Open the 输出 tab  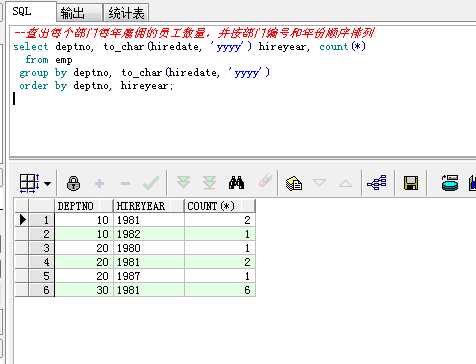[x=79, y=13]
